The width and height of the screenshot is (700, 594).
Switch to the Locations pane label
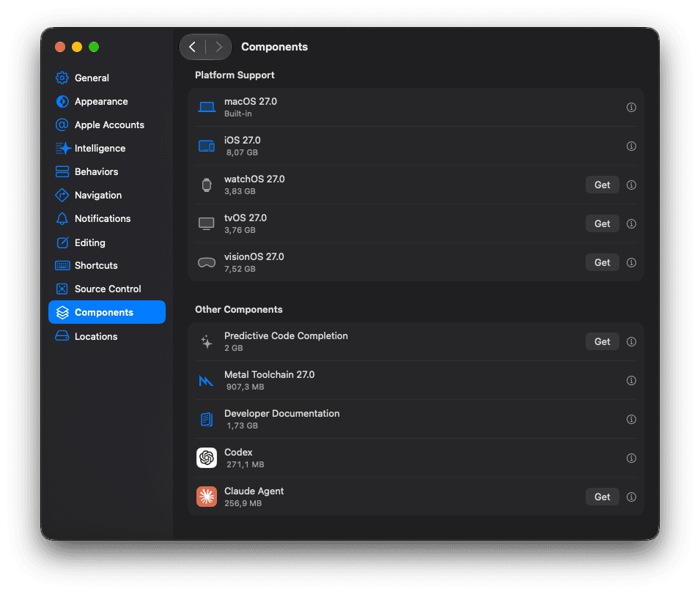[96, 337]
